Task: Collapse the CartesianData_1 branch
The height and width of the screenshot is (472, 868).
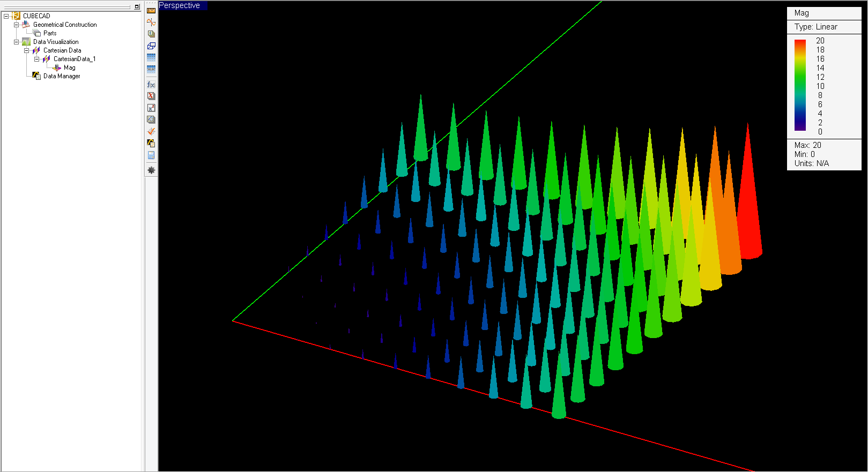Action: pyautogui.click(x=36, y=59)
